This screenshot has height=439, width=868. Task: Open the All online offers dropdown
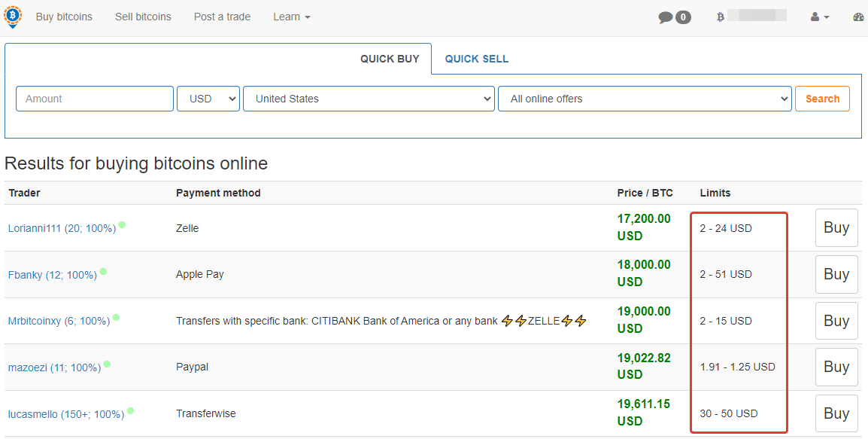(645, 99)
